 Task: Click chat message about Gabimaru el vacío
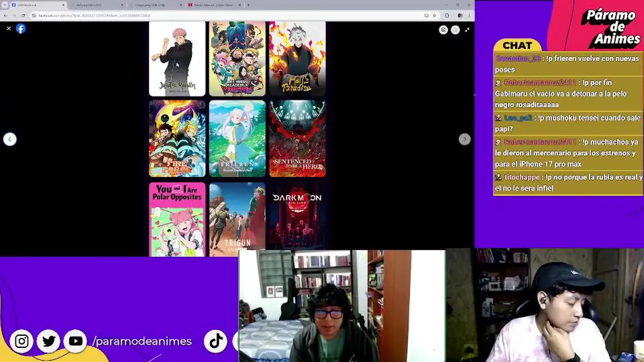pos(568,94)
